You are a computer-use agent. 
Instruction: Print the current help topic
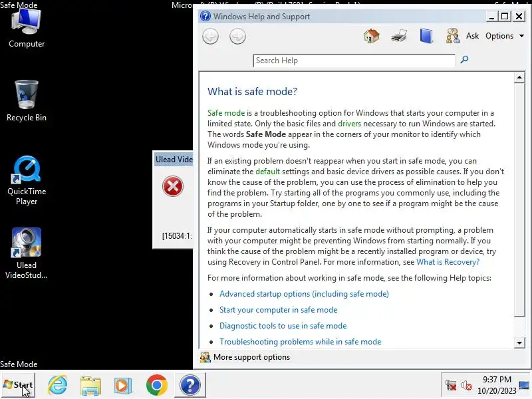(399, 36)
